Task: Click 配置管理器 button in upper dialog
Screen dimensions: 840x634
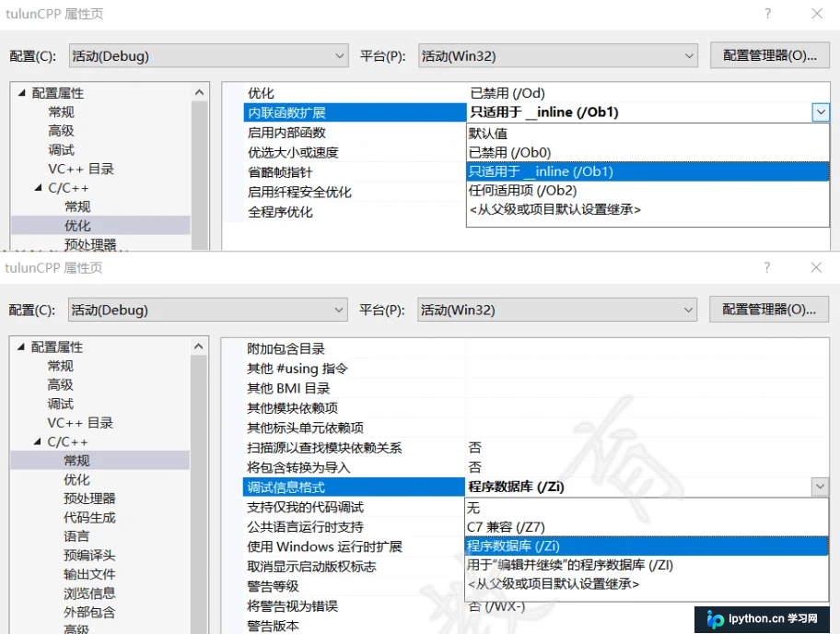Action: (x=770, y=55)
